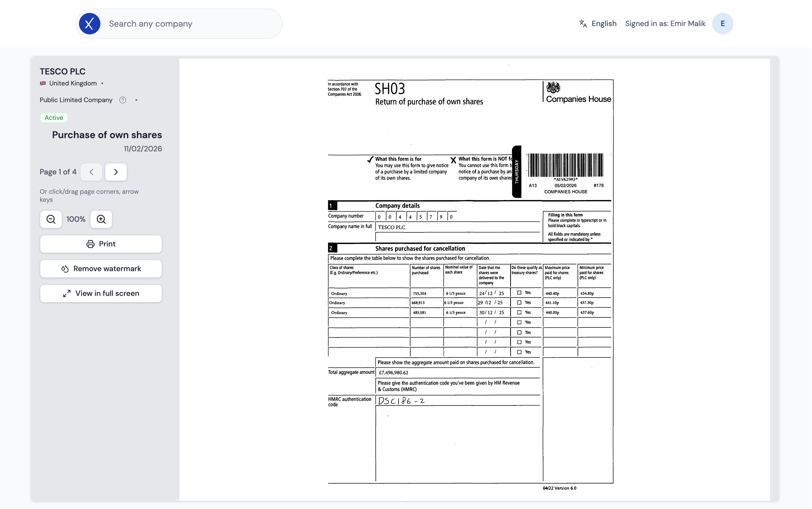Zoom out with magnifier minus icon
This screenshot has height=509, width=812.
coord(51,219)
